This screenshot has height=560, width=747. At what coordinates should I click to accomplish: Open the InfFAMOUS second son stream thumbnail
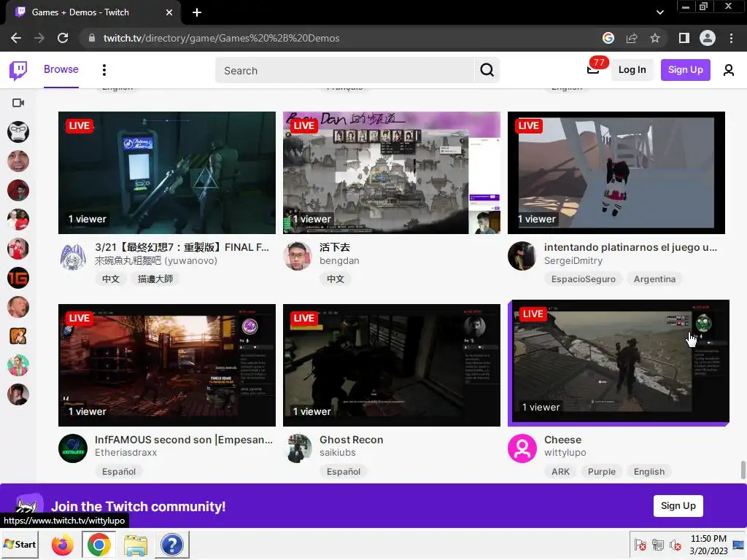(x=167, y=365)
